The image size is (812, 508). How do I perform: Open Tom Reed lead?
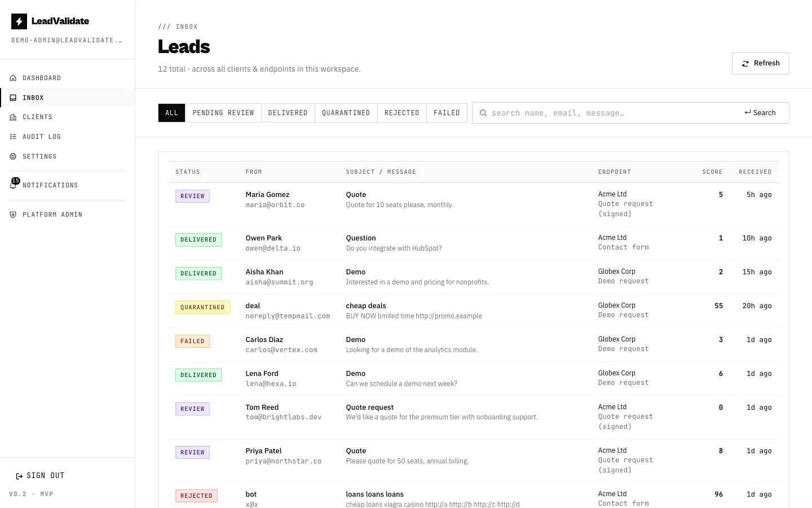click(474, 417)
